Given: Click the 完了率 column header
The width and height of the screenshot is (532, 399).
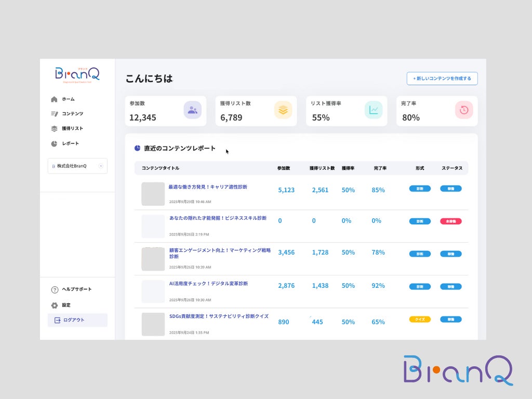Looking at the screenshot, I should pyautogui.click(x=380, y=168).
